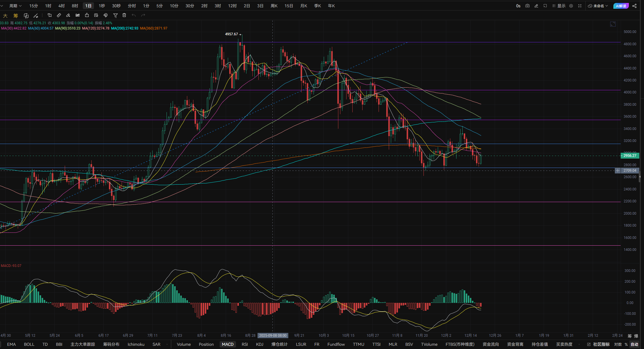Viewport: 644px width, 349px height.
Task: Click the hexagon chart settings icon
Action: (571, 6)
